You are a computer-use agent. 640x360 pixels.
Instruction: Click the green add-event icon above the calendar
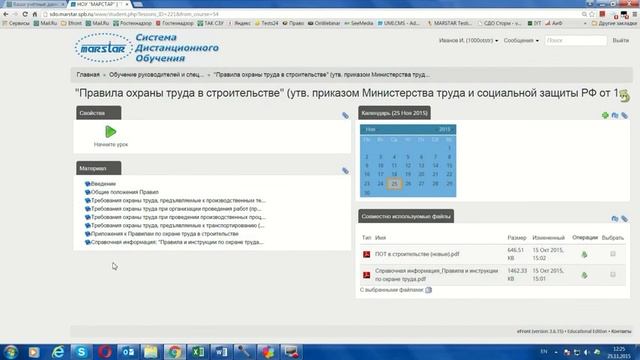tap(605, 116)
